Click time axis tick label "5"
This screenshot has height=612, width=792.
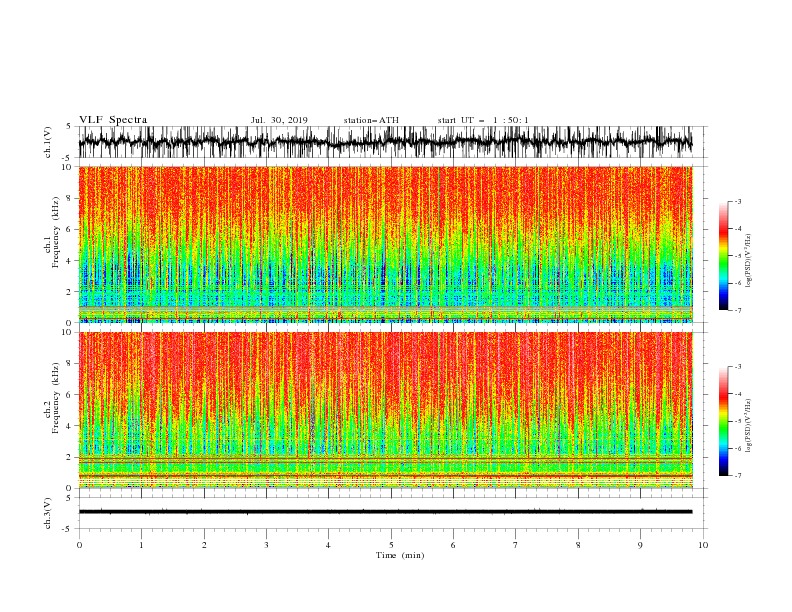click(x=391, y=545)
